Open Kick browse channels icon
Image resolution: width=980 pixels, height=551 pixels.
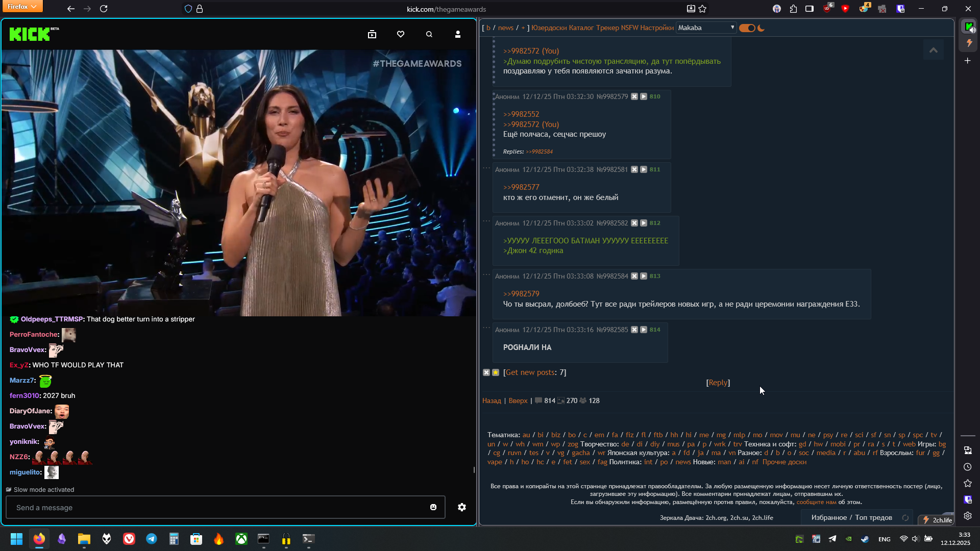(372, 34)
